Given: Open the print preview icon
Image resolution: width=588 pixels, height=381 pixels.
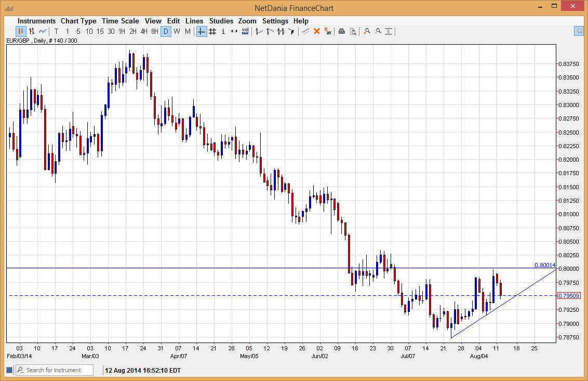Looking at the screenshot, I should 353,31.
